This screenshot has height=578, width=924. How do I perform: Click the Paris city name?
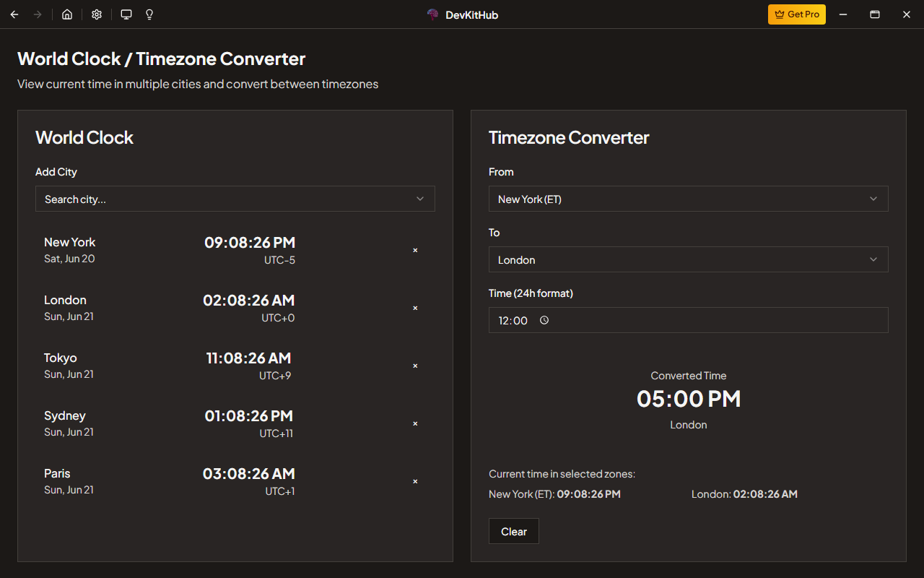click(57, 473)
